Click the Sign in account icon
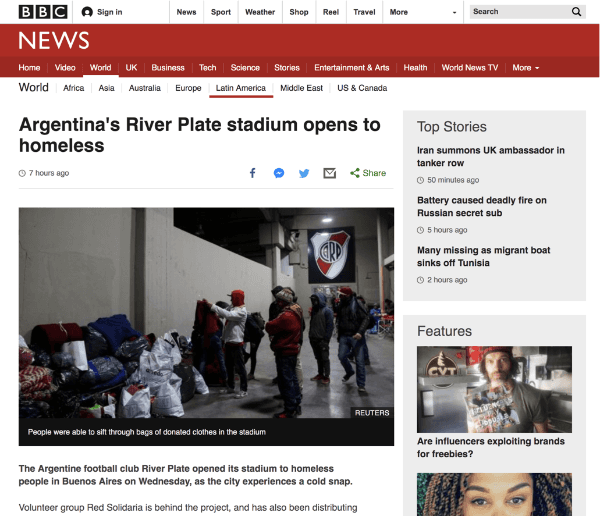Viewport: 600px width, 516px height. (87, 12)
